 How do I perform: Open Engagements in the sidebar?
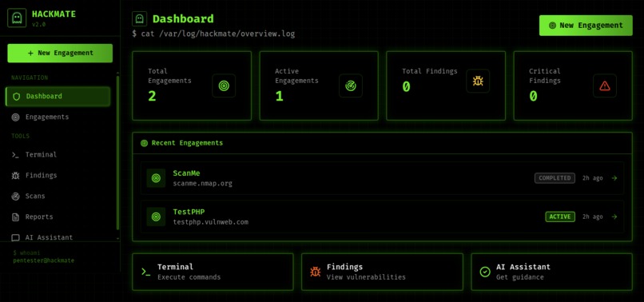point(58,117)
